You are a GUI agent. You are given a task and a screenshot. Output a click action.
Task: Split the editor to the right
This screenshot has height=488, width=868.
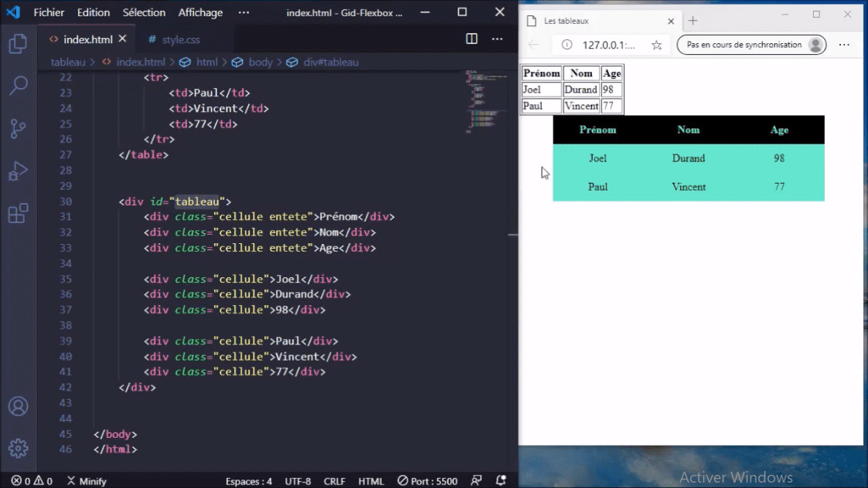[471, 39]
